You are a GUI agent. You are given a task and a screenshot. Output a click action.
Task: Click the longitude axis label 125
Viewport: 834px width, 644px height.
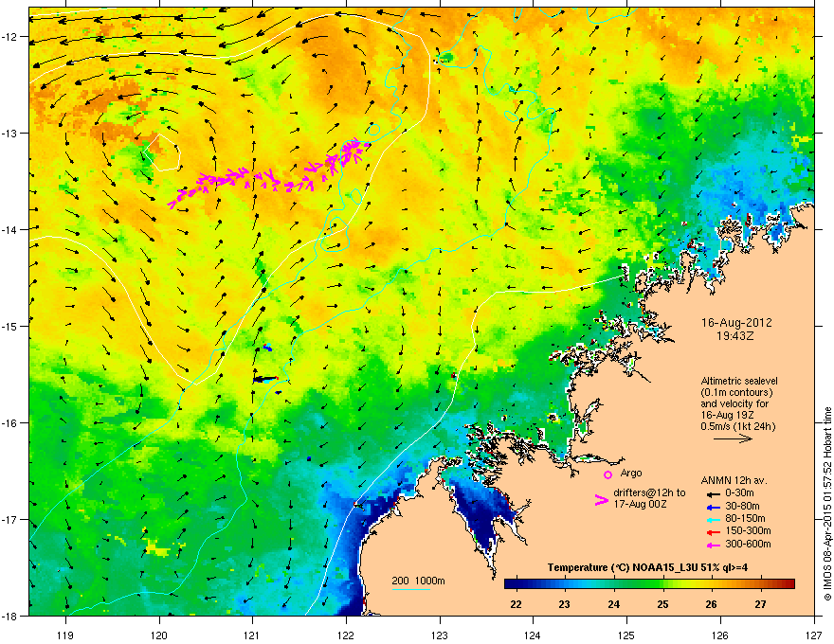coord(626,635)
